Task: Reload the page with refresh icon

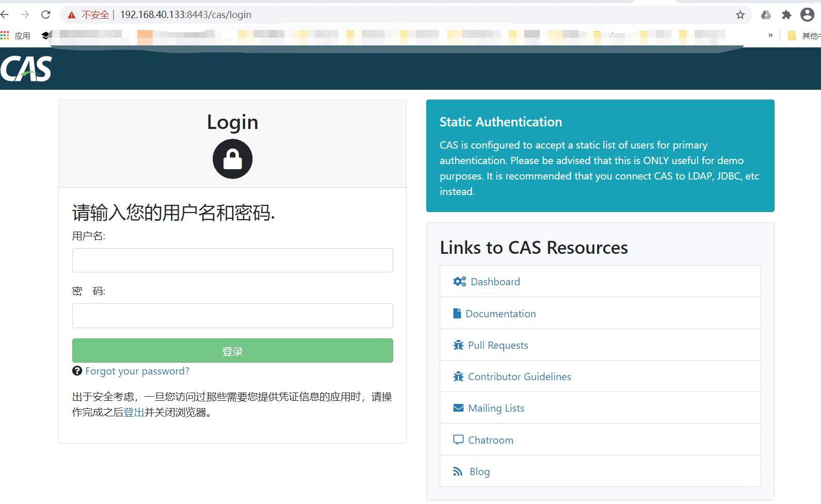Action: pyautogui.click(x=45, y=14)
